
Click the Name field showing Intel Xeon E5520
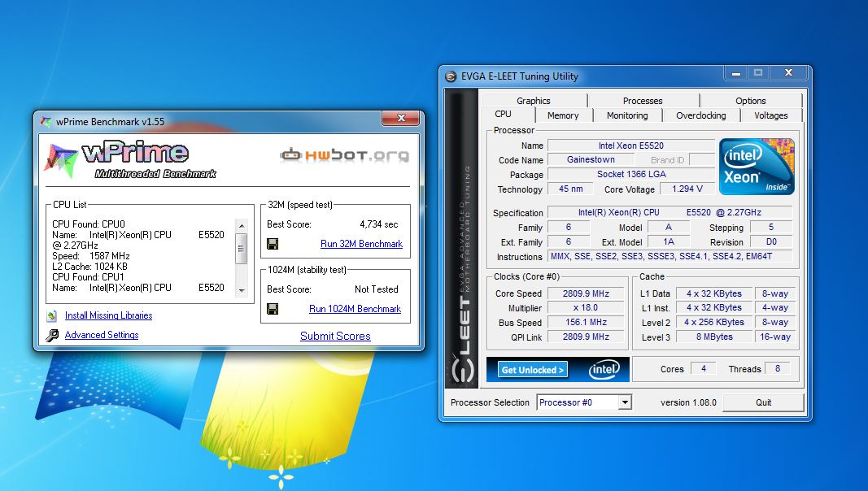[x=631, y=146]
